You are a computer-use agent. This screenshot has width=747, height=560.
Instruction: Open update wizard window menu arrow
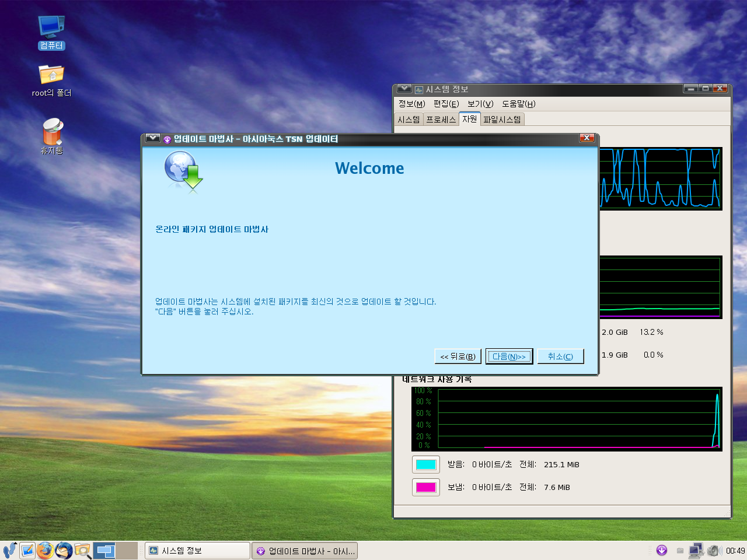(152, 138)
